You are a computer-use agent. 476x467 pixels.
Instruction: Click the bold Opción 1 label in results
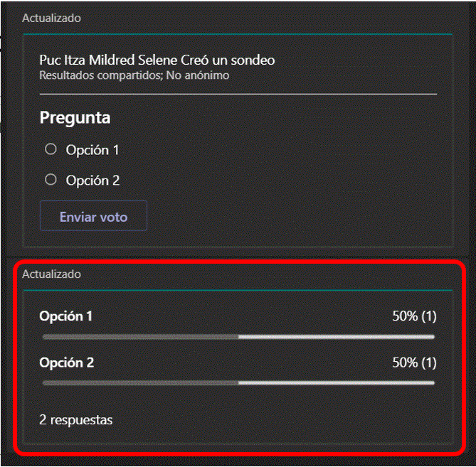click(66, 316)
